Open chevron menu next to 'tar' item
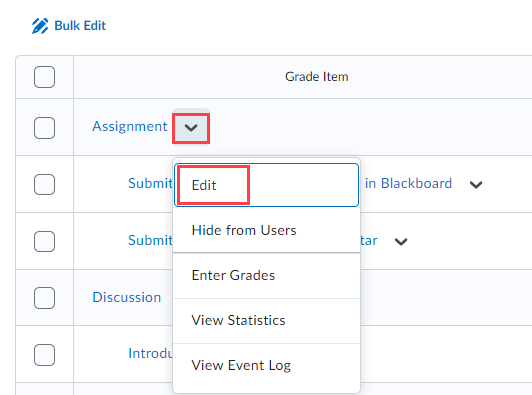The width and height of the screenshot is (532, 395). tap(401, 242)
